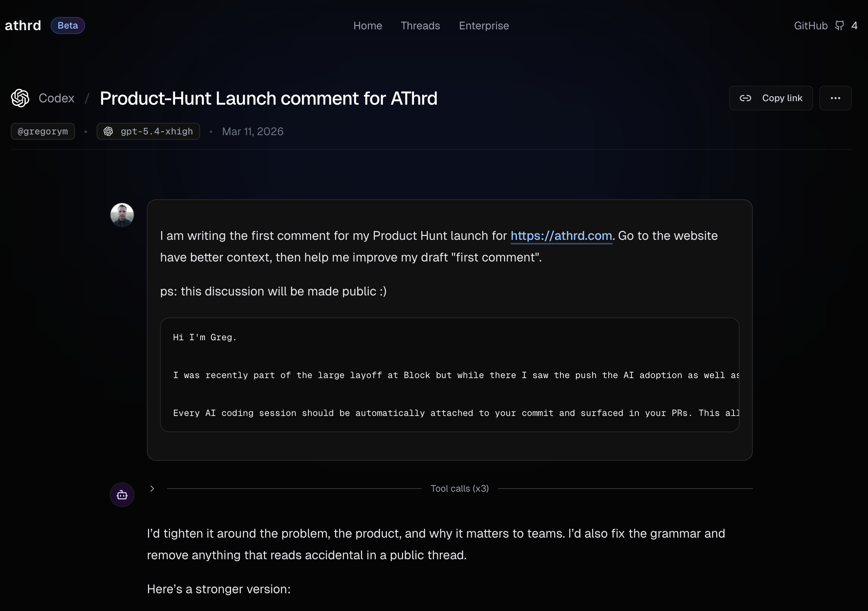Viewport: 868px width, 611px height.
Task: Click the repository star count showing 4
Action: (855, 25)
